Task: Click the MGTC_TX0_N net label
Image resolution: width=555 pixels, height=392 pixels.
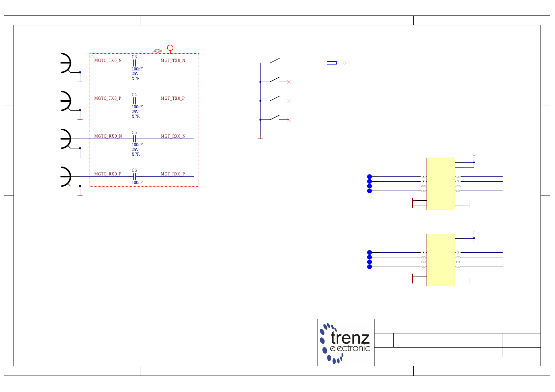Action: point(108,61)
